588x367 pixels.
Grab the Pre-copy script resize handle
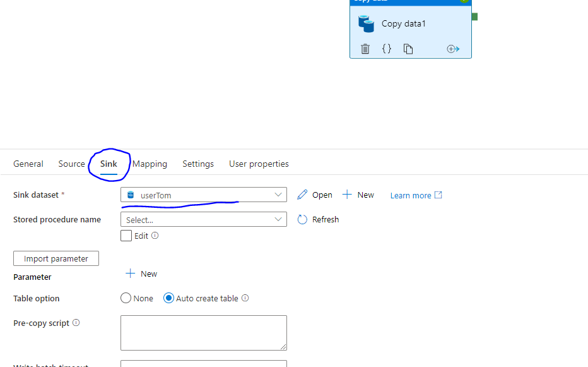(283, 347)
